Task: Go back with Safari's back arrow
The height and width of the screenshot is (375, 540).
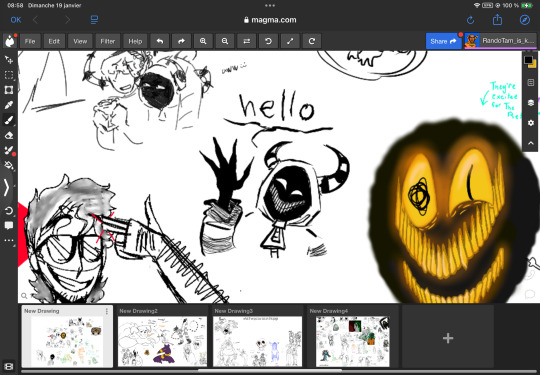Action: [x=35, y=20]
